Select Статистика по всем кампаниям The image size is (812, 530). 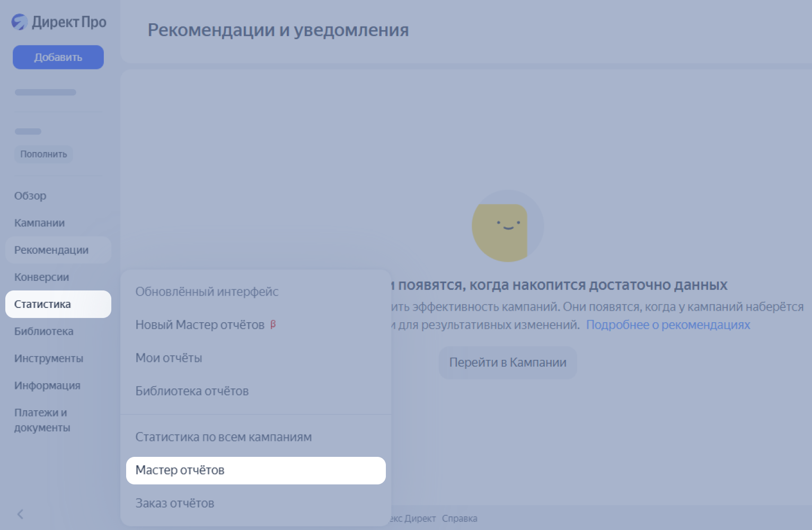coord(224,437)
